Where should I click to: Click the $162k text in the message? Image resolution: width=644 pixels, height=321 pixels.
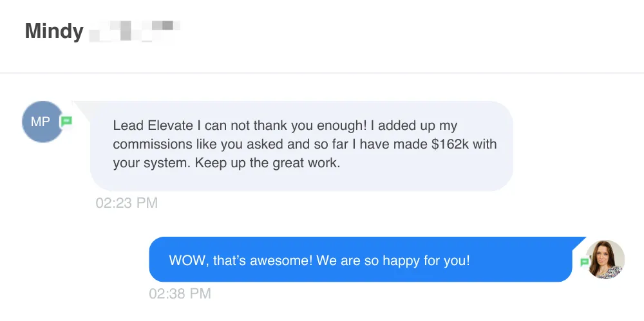450,145
